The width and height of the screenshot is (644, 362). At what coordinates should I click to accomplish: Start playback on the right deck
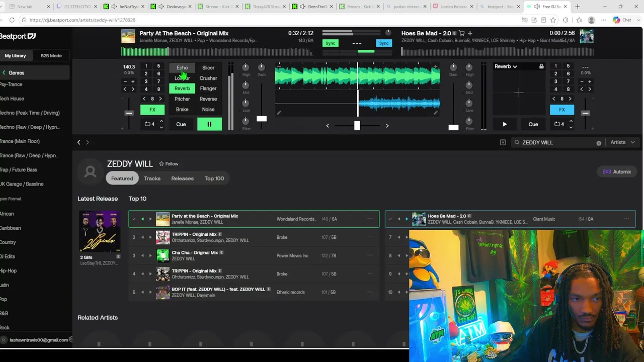[505, 124]
